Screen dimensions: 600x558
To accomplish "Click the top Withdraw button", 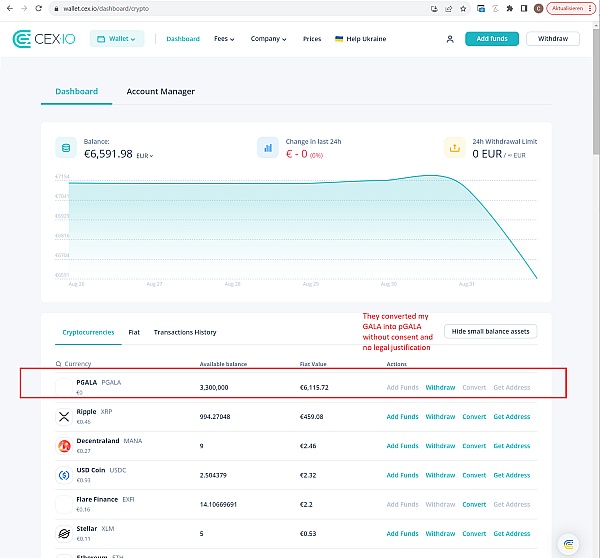I will 553,39.
